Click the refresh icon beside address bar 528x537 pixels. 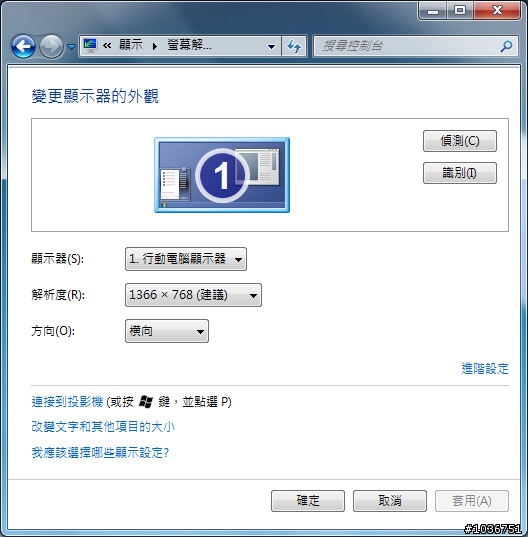coord(294,46)
